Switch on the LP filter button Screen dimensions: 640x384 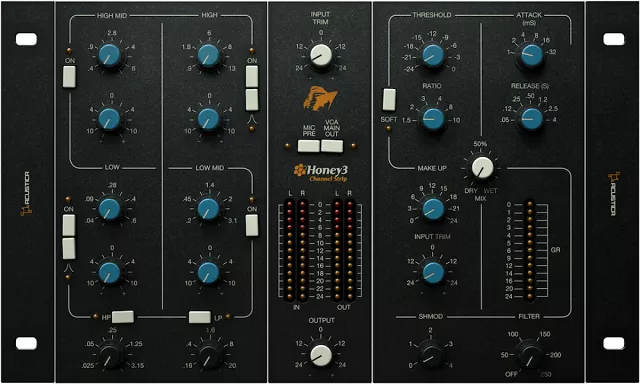point(200,317)
